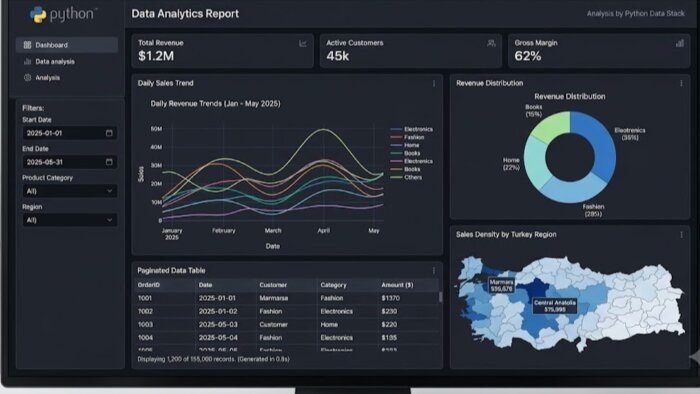Open the Start Date calendar icon
The image size is (700, 394).
109,133
